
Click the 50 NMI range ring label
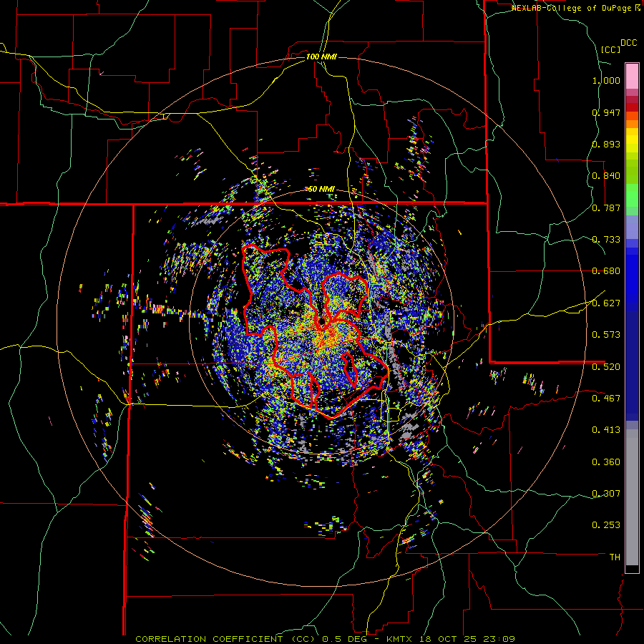pyautogui.click(x=321, y=190)
